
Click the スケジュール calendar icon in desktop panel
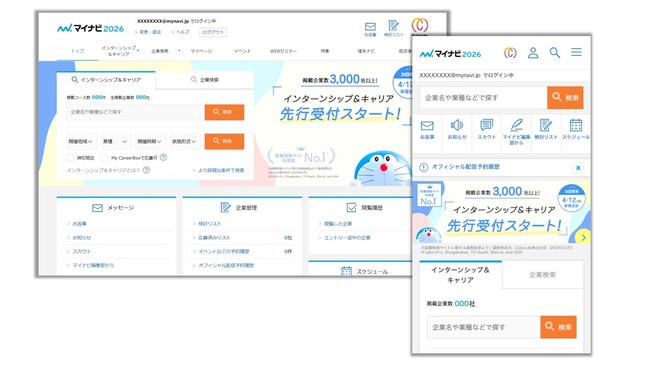pyautogui.click(x=346, y=271)
